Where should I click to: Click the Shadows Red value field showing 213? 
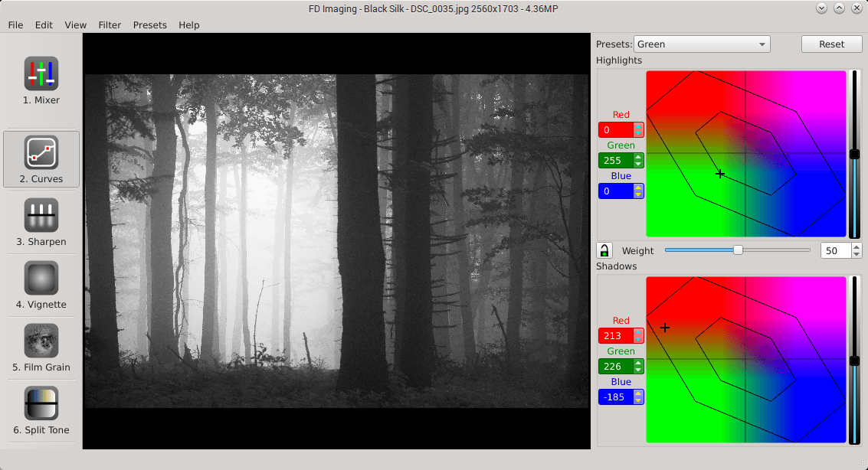pos(616,335)
